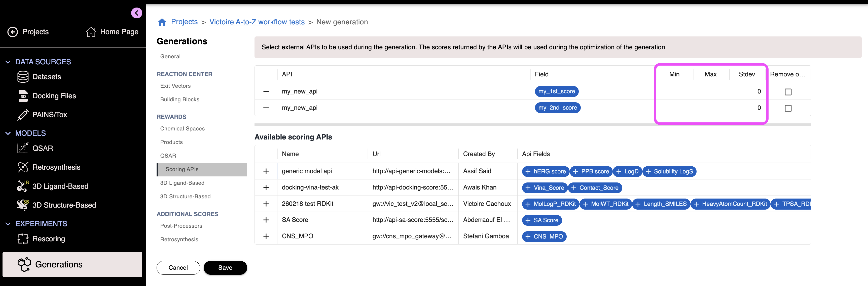The width and height of the screenshot is (868, 286).
Task: Add Contact_Score field chip
Action: tap(595, 188)
